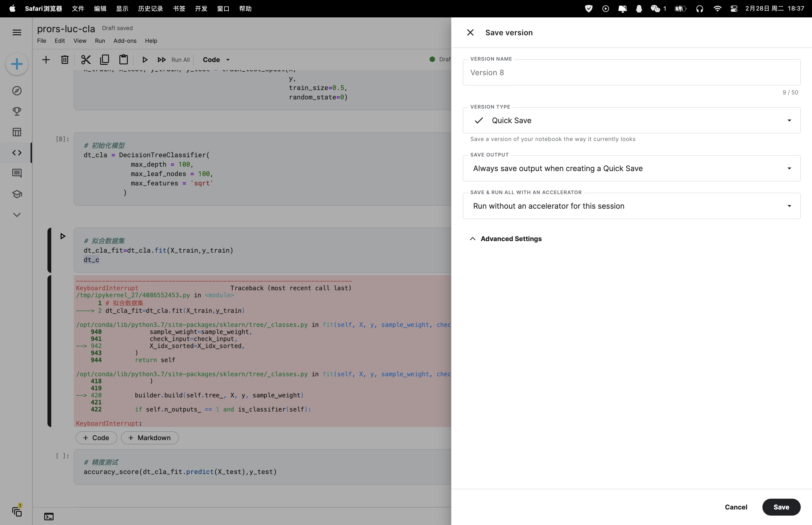Open the hamburger navigation menu
The width and height of the screenshot is (812, 525).
[x=17, y=32]
